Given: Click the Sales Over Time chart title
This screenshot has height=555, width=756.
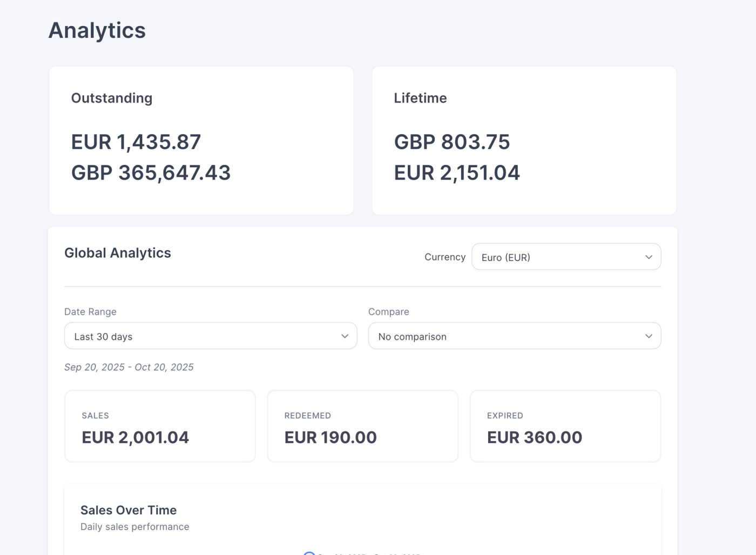Looking at the screenshot, I should (x=129, y=510).
